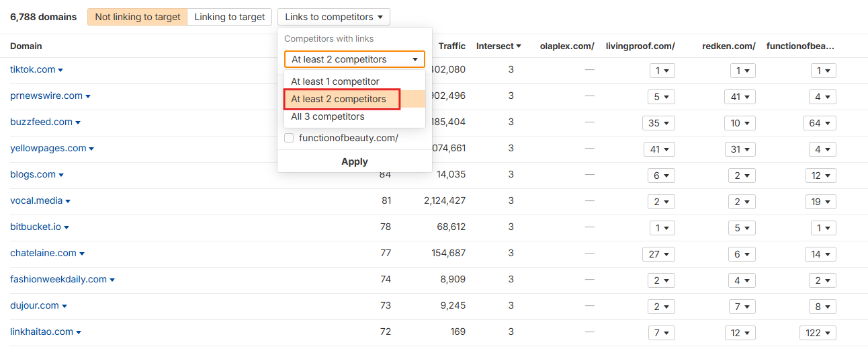Screen dimensions: 868x349
Task: Sort by the Traffic column header
Action: tap(452, 46)
